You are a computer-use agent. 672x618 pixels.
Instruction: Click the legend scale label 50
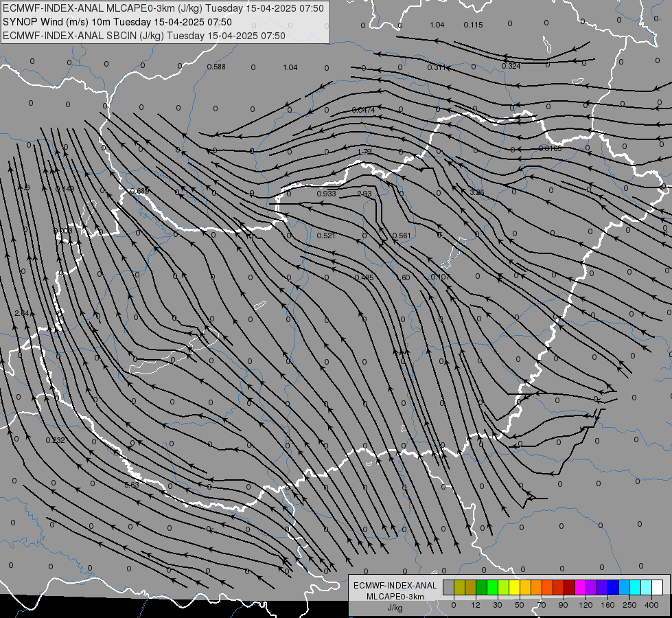click(520, 605)
